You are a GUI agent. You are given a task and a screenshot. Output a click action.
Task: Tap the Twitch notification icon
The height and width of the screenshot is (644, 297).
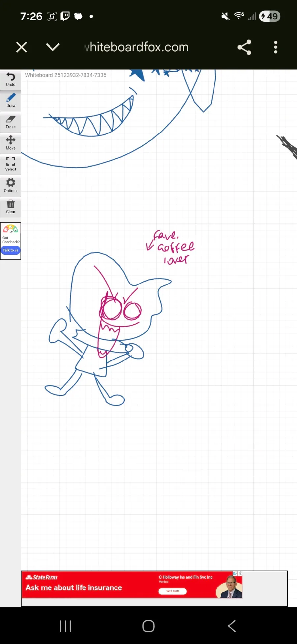(x=65, y=16)
